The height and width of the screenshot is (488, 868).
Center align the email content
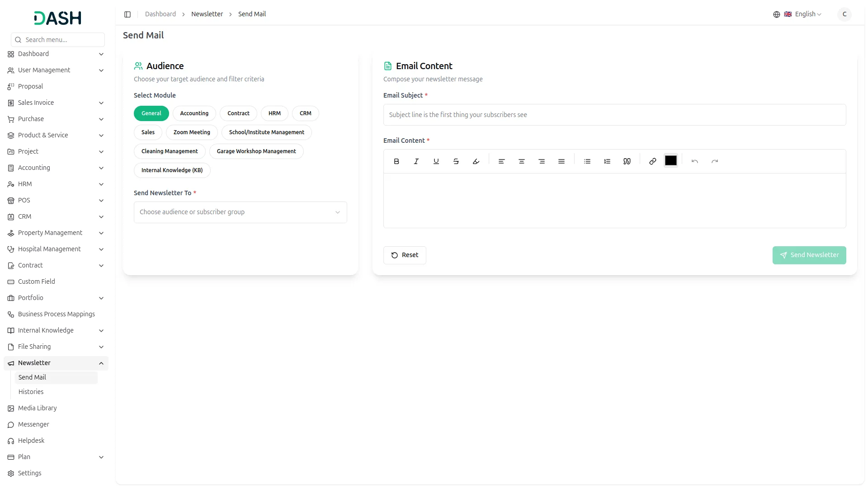522,161
